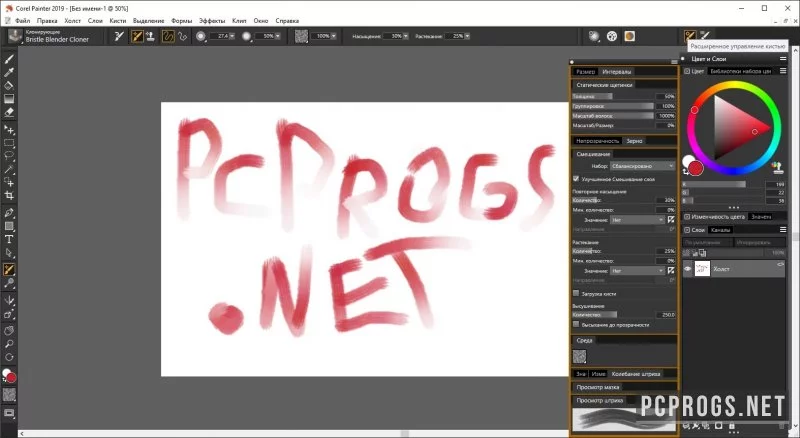
Task: Toggle the invert button beside the first Значение dropdown
Action: [x=671, y=220]
